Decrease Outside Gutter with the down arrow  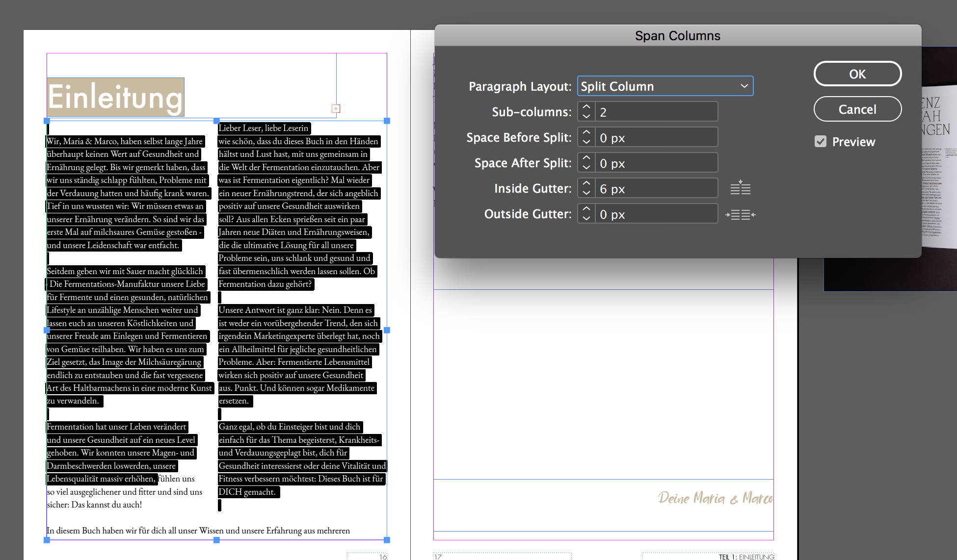pyautogui.click(x=586, y=218)
